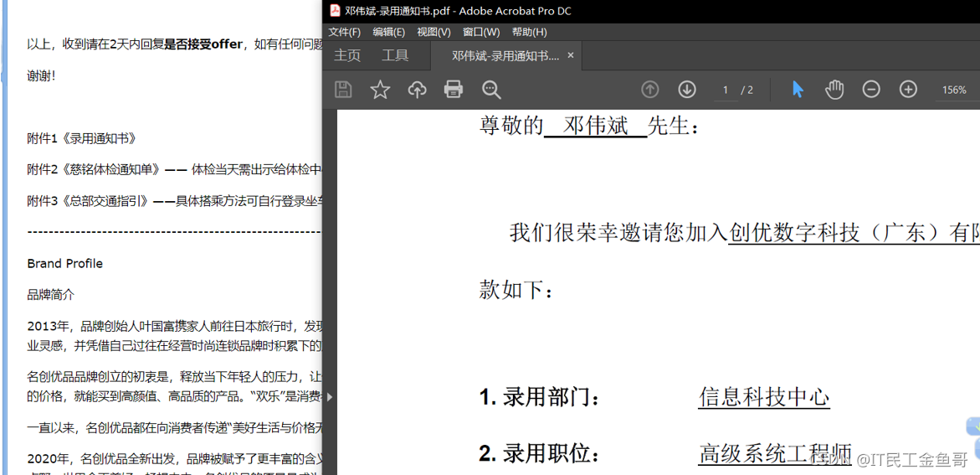Click the underlined 信息科技中心 department text
Viewport: 980px width, 475px height.
[764, 397]
